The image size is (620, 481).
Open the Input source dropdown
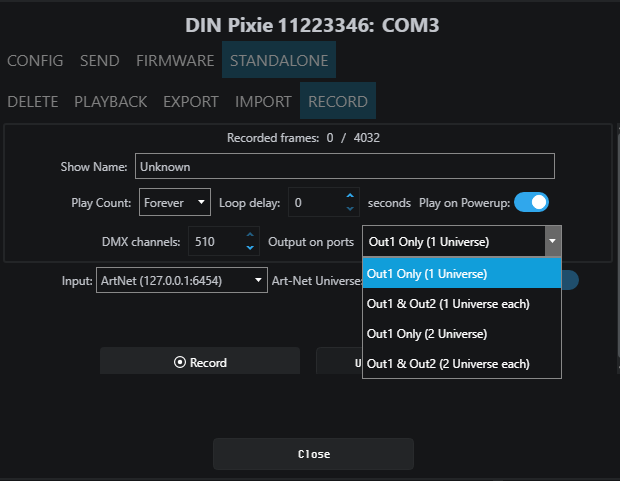tap(182, 280)
